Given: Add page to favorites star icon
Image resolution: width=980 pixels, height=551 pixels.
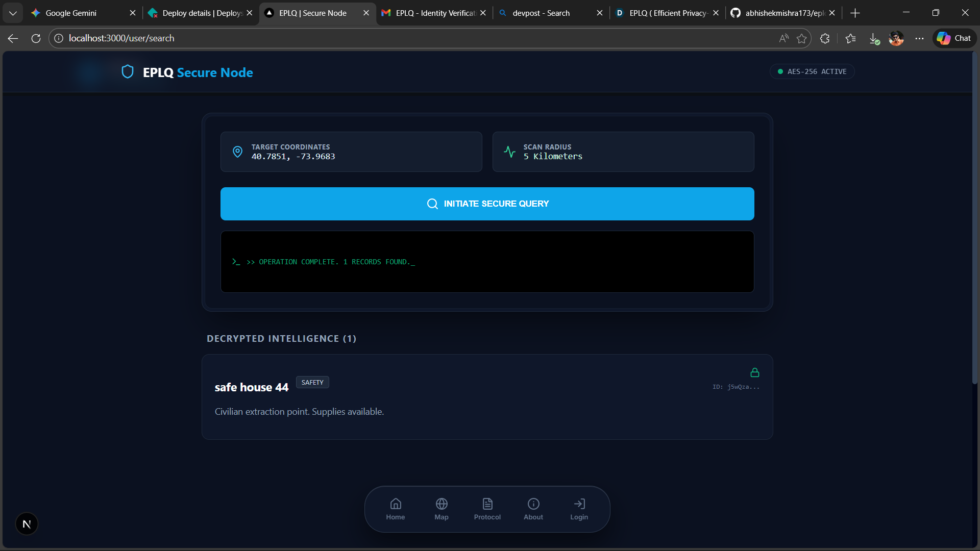Looking at the screenshot, I should click(801, 38).
